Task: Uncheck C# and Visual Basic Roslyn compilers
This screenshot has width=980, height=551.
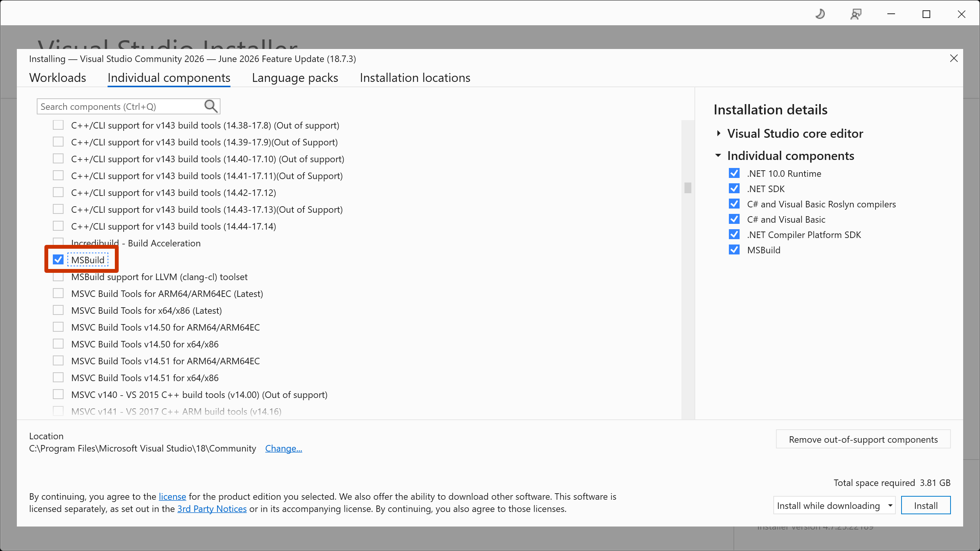Action: tap(734, 204)
